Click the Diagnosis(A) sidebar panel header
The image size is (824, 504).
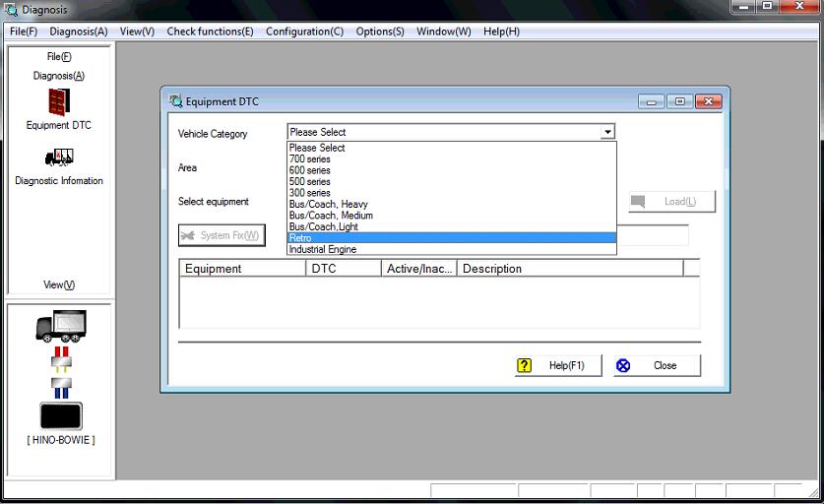tap(59, 76)
